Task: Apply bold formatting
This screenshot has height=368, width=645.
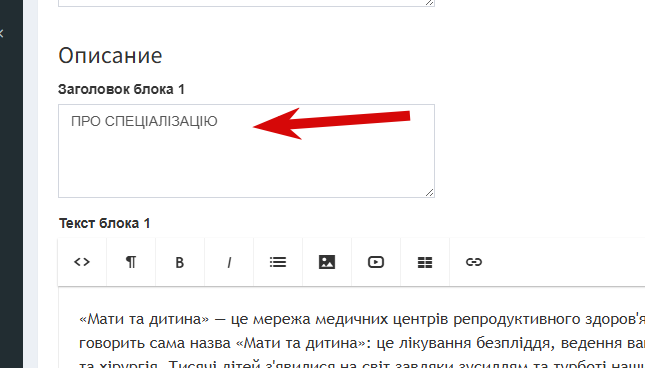Action: pos(180,262)
